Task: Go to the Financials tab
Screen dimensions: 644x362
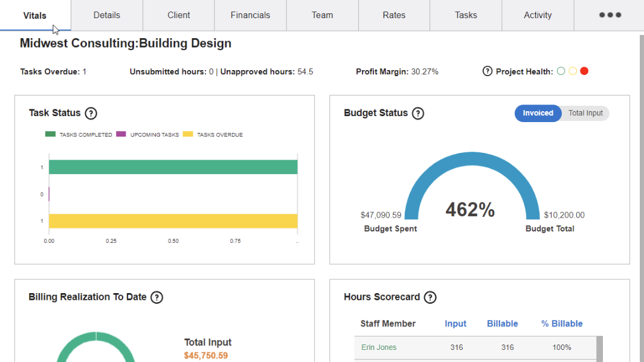Action: point(251,15)
